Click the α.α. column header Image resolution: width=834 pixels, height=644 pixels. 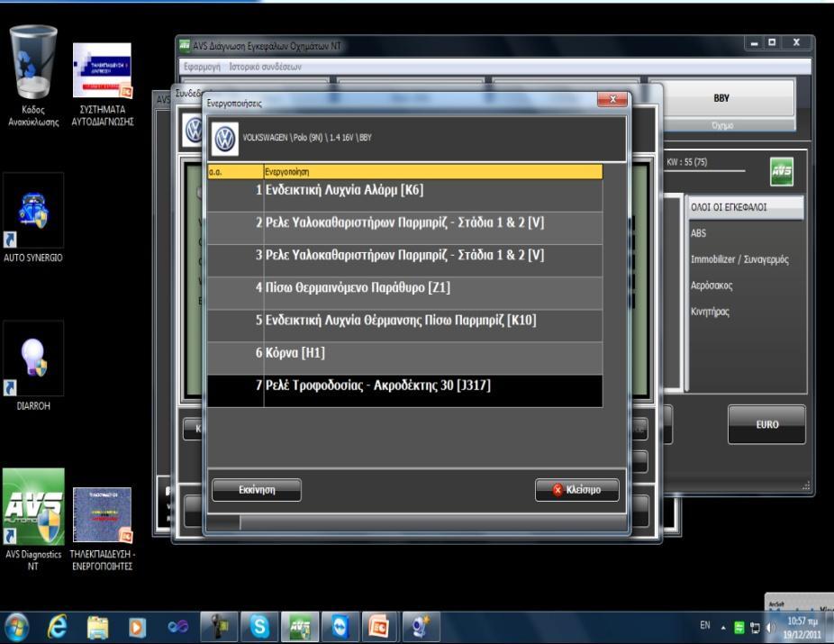235,172
